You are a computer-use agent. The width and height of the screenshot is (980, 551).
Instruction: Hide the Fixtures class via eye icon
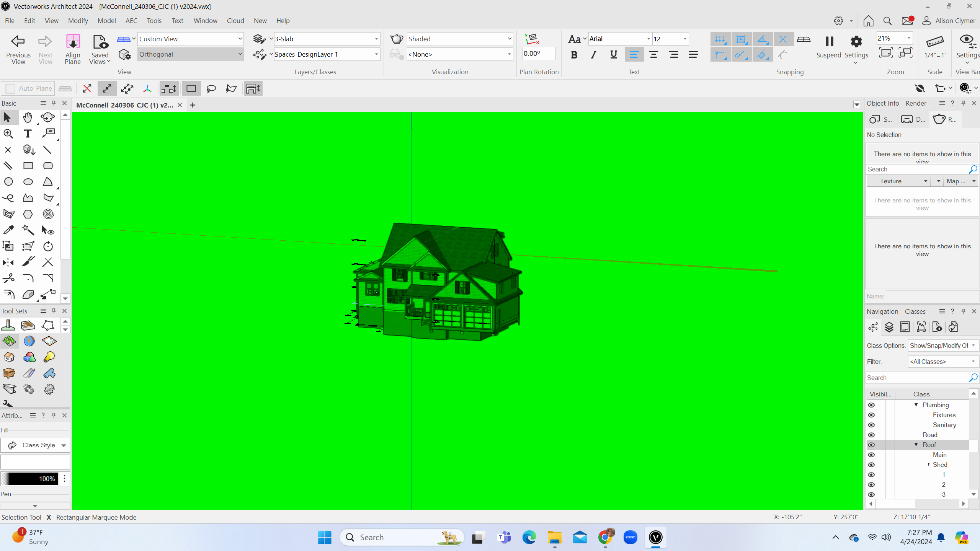tap(871, 415)
